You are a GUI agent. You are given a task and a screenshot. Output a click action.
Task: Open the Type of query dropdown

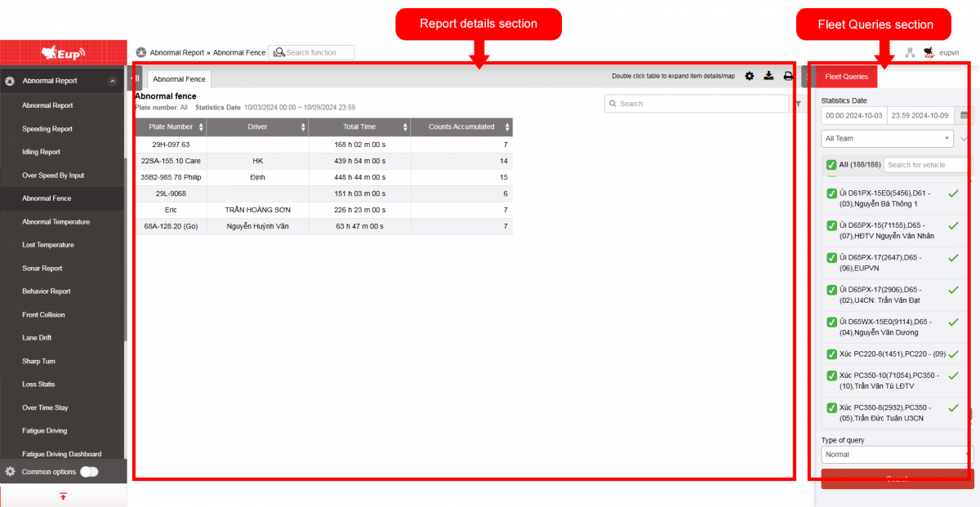pyautogui.click(x=896, y=455)
